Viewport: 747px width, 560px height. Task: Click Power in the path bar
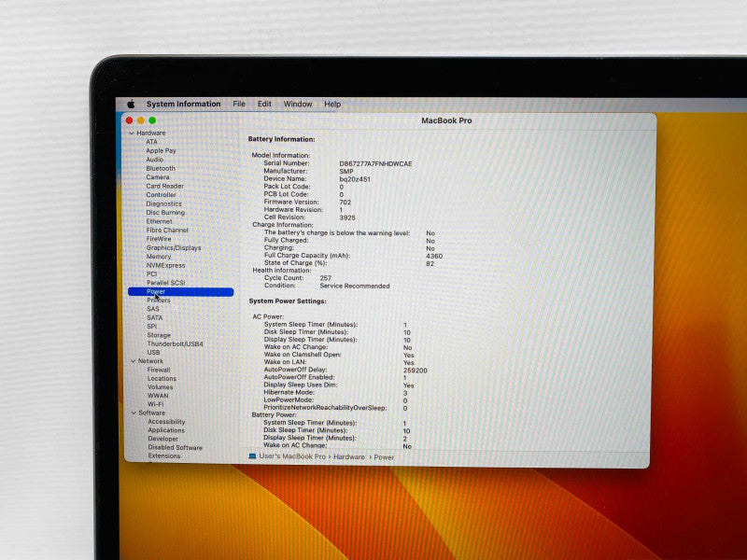click(x=384, y=457)
